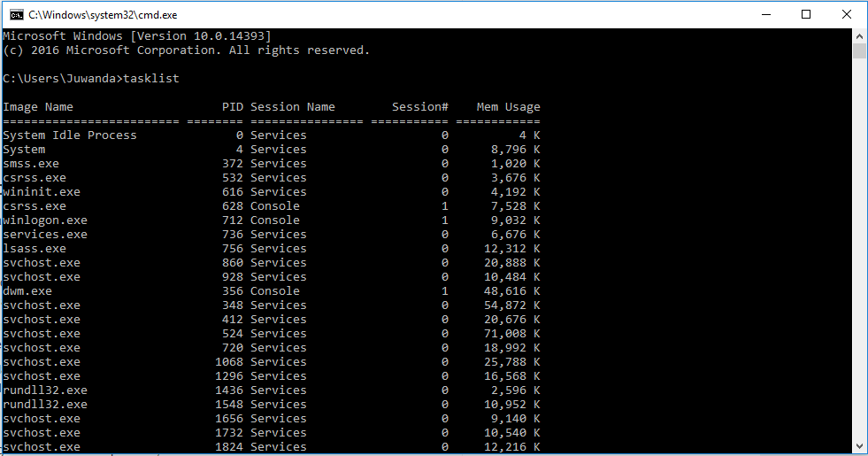Click the copyright line '(c) 2016 Microsoft Corporation'
Image resolution: width=868 pixels, height=456 pixels.
point(111,50)
